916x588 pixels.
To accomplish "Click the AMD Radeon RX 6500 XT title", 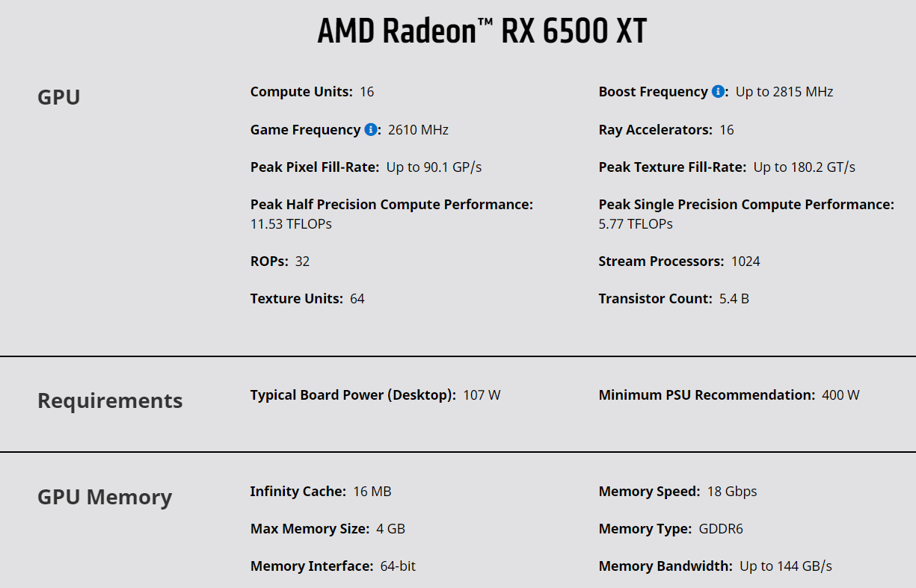I will (482, 31).
